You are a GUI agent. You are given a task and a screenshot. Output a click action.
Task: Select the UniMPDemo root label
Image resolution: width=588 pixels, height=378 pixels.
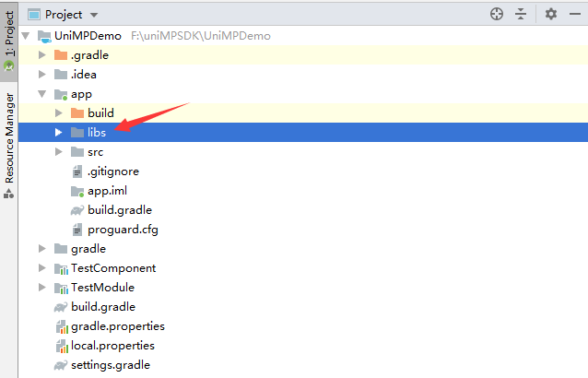point(88,36)
